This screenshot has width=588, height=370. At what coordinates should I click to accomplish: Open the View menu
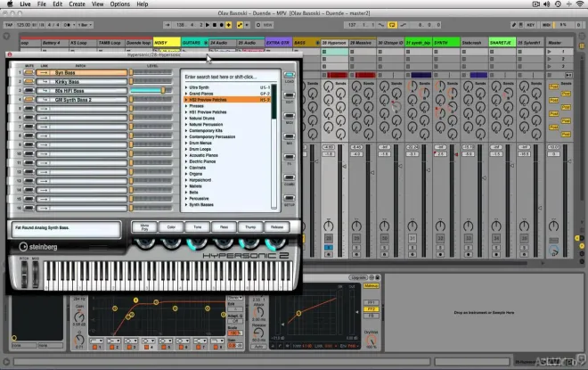(97, 4)
